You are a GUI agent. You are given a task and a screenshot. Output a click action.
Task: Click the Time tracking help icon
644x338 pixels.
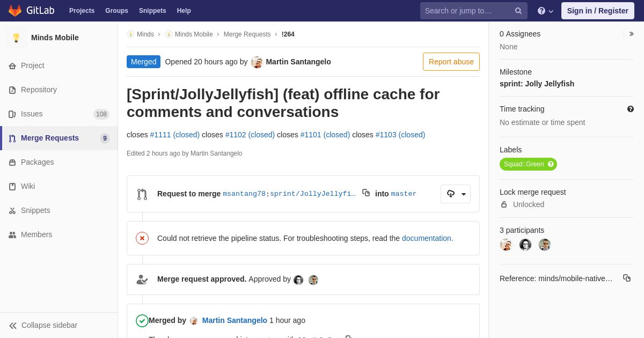(631, 109)
